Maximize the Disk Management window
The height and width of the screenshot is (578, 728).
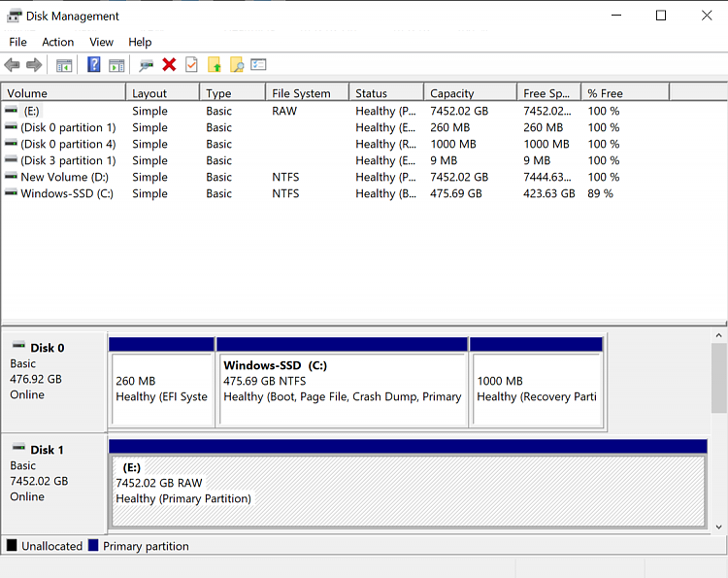(661, 16)
